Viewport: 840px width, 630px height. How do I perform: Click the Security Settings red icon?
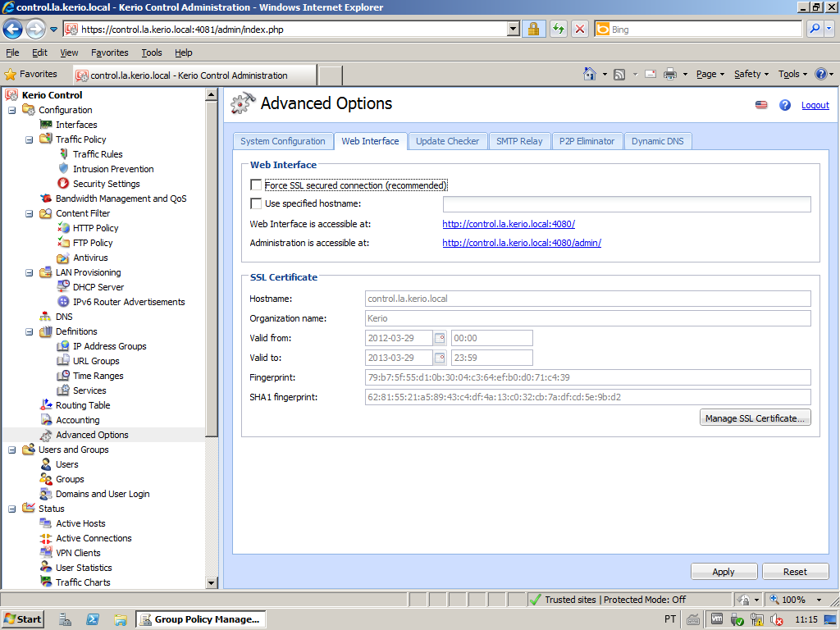click(x=63, y=183)
